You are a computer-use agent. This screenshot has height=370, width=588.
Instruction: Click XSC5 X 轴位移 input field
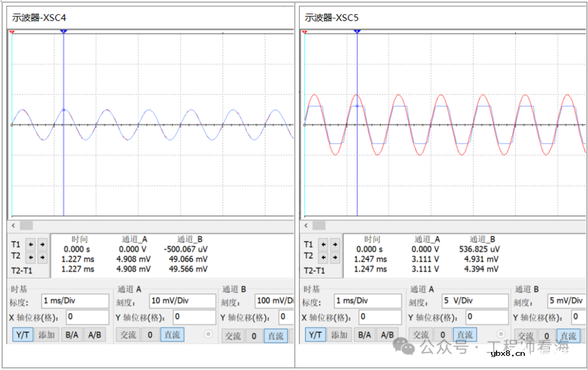coord(380,317)
